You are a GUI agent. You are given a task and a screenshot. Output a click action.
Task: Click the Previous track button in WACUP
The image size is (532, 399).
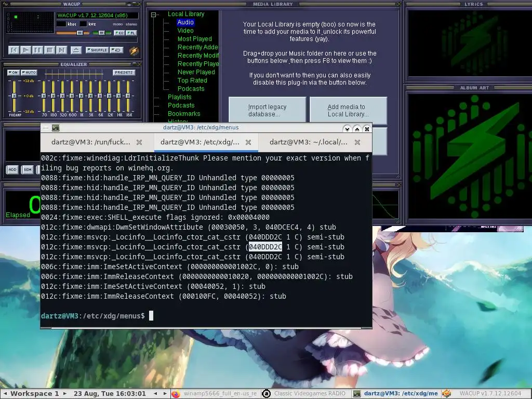[x=13, y=50]
